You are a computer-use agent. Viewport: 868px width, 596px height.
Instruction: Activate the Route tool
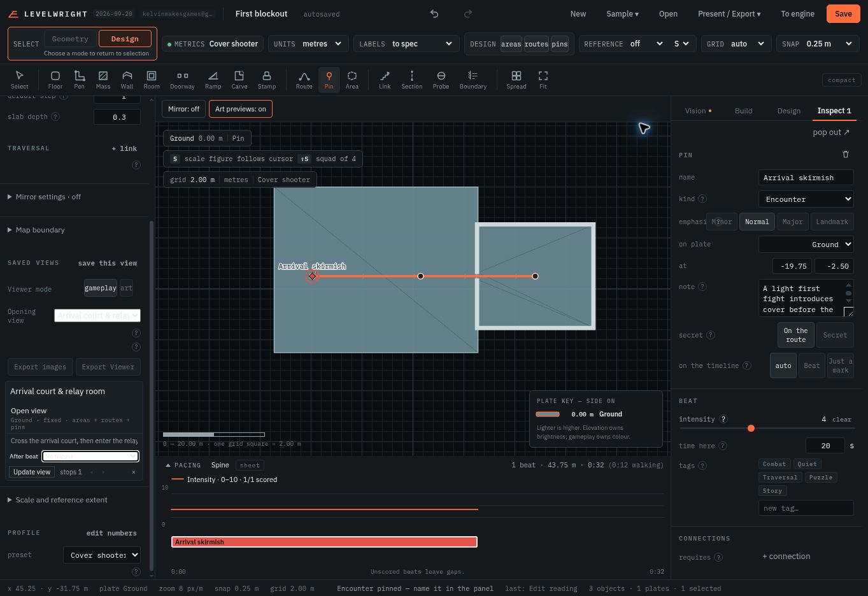click(304, 80)
